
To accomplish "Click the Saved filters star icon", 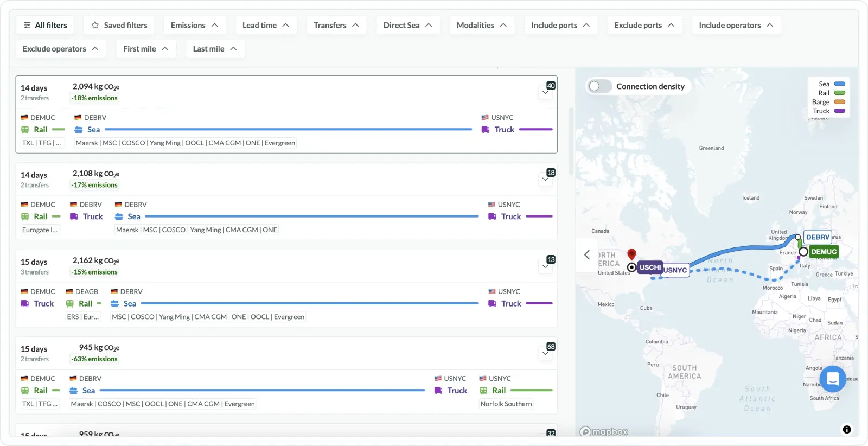I will click(95, 26).
